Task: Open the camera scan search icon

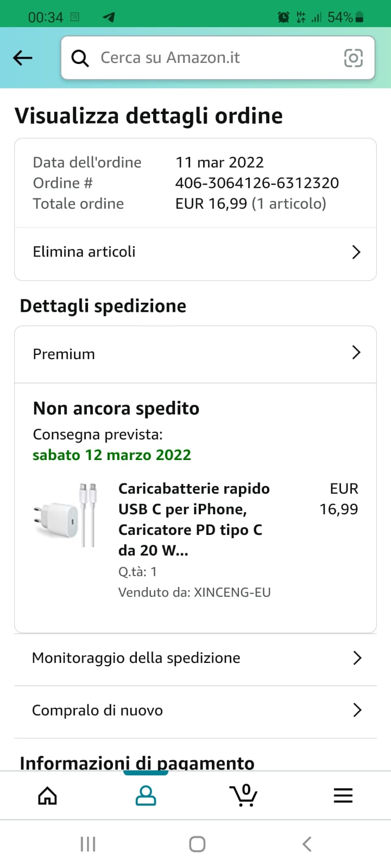Action: [354, 58]
